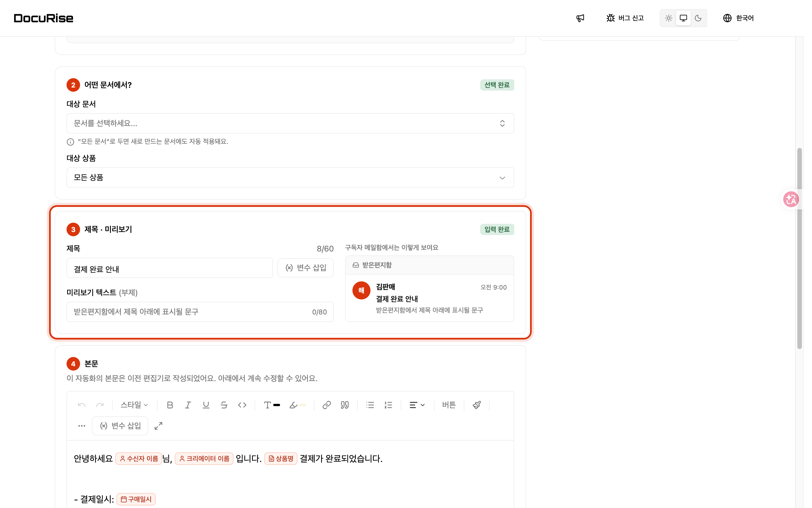Switch to dark theme moon icon
Image resolution: width=812 pixels, height=508 pixels.
coord(698,18)
